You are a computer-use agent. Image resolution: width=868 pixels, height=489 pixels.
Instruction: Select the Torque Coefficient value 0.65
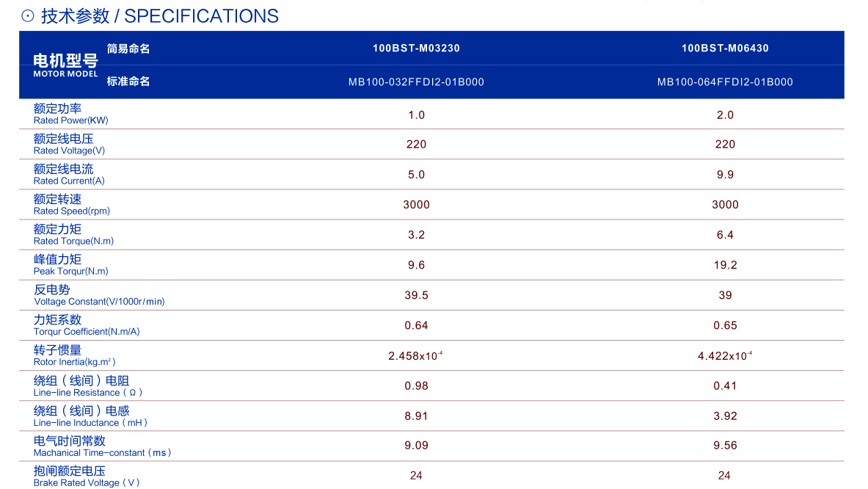(725, 325)
